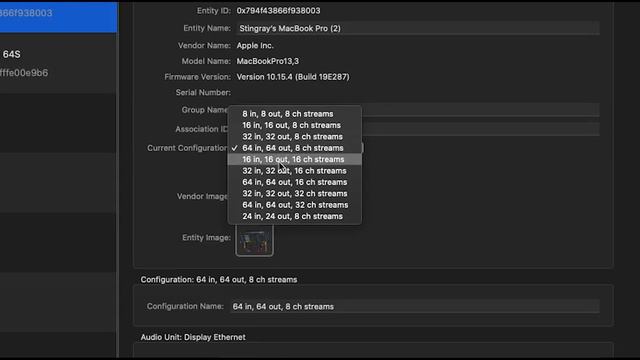Click Vendor Name value 'Apple Inc.'
This screenshot has width=640, height=360.
255,46
